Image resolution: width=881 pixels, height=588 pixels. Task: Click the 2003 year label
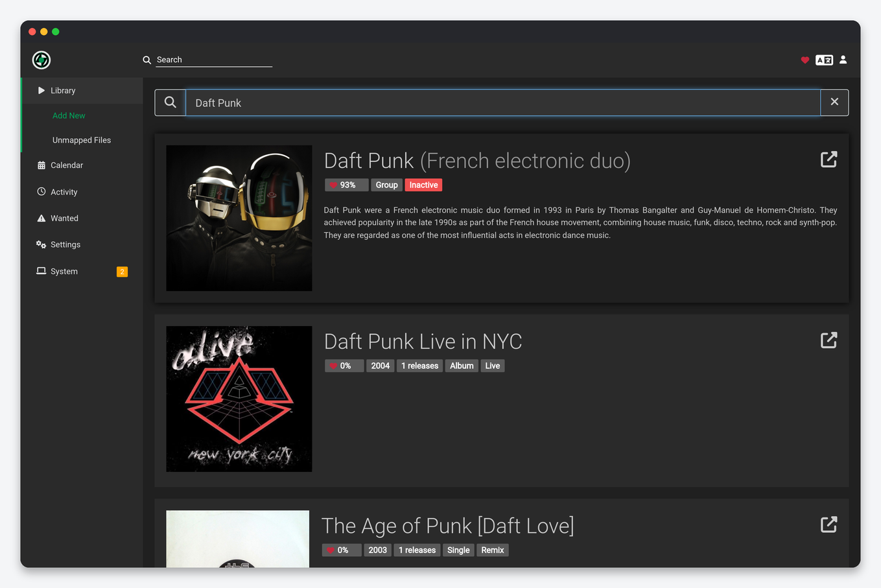pyautogui.click(x=377, y=550)
